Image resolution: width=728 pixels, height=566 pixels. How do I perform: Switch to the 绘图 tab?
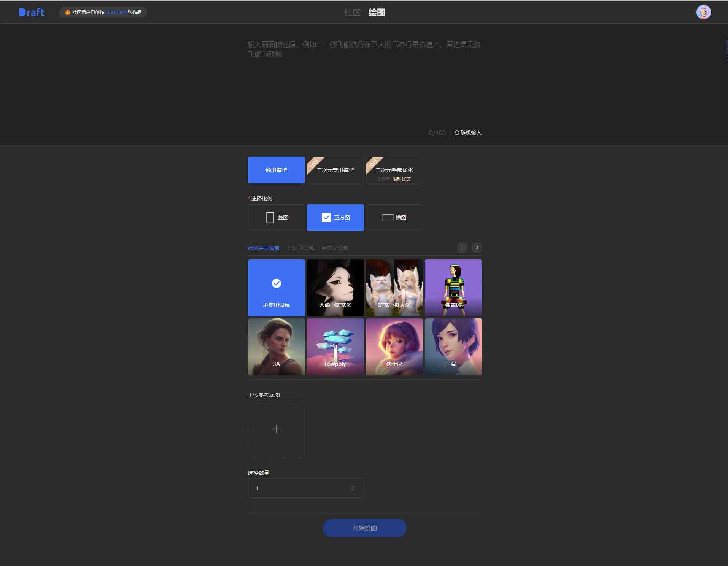(377, 12)
